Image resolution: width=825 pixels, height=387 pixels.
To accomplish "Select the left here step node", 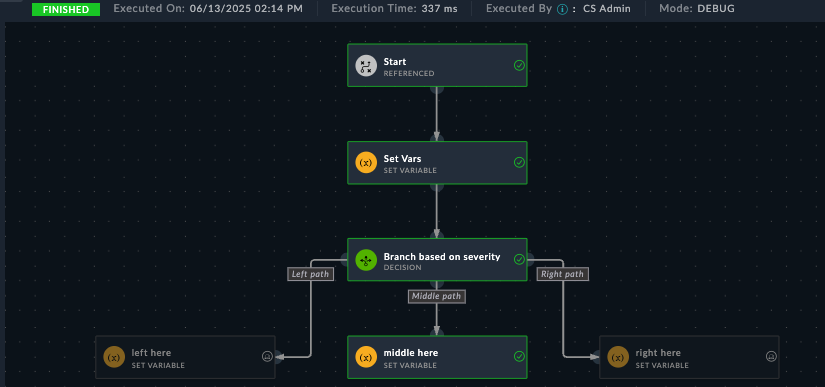I will [x=185, y=357].
